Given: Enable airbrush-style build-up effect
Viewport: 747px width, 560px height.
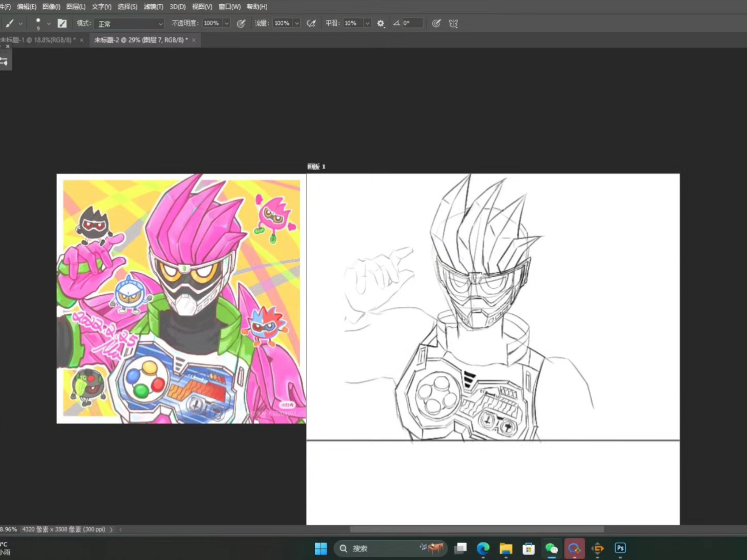Looking at the screenshot, I should pos(311,23).
